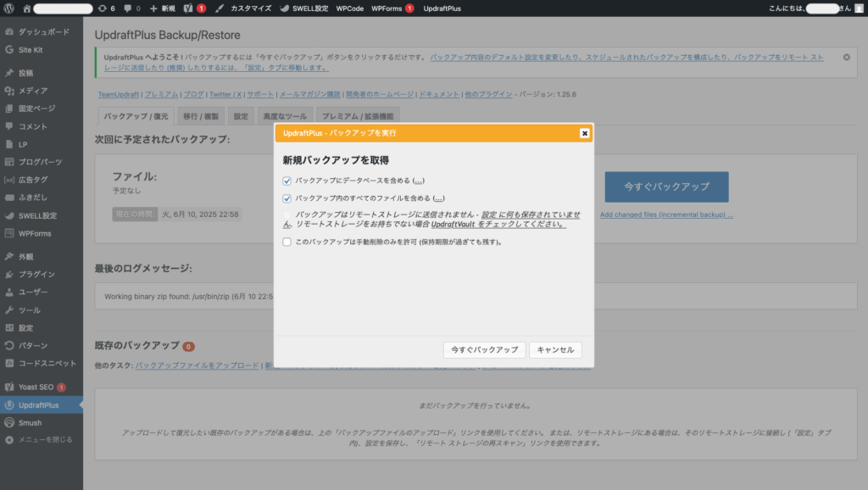Click the Yoast SEO sidebar icon
The width and height of the screenshot is (868, 490).
tap(9, 387)
